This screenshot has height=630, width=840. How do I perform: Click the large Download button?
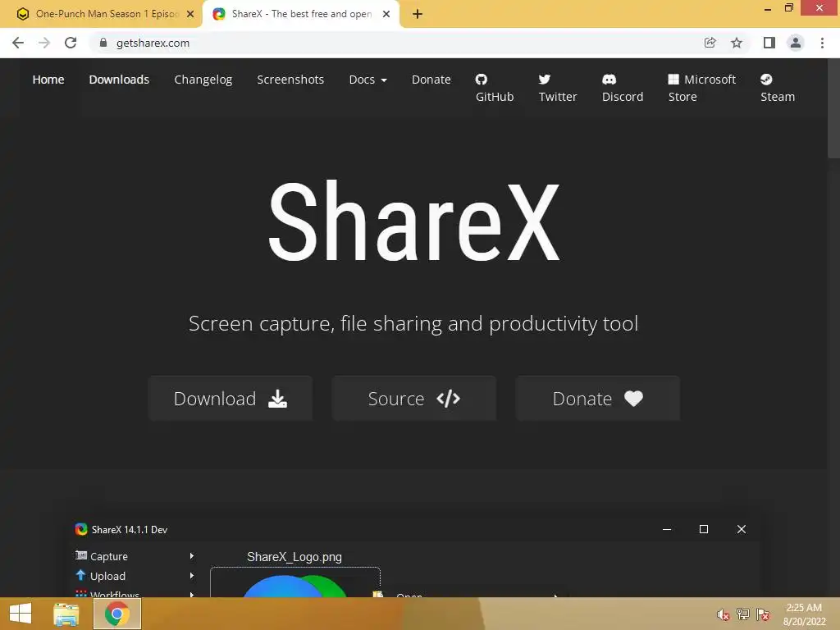(231, 398)
